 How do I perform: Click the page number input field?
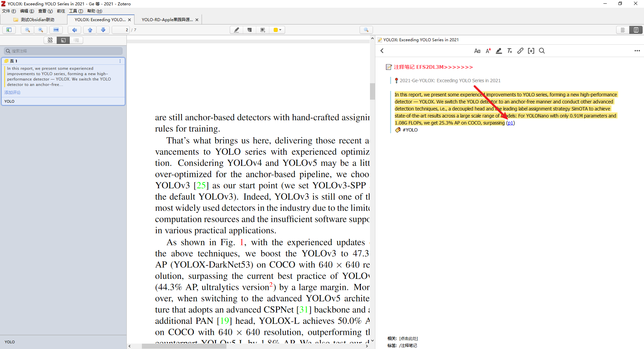(x=121, y=30)
